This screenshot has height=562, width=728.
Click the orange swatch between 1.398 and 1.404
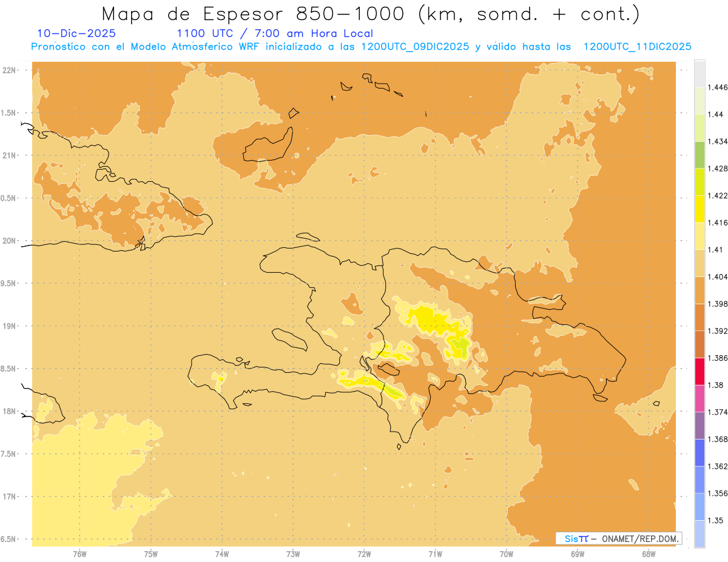699,290
